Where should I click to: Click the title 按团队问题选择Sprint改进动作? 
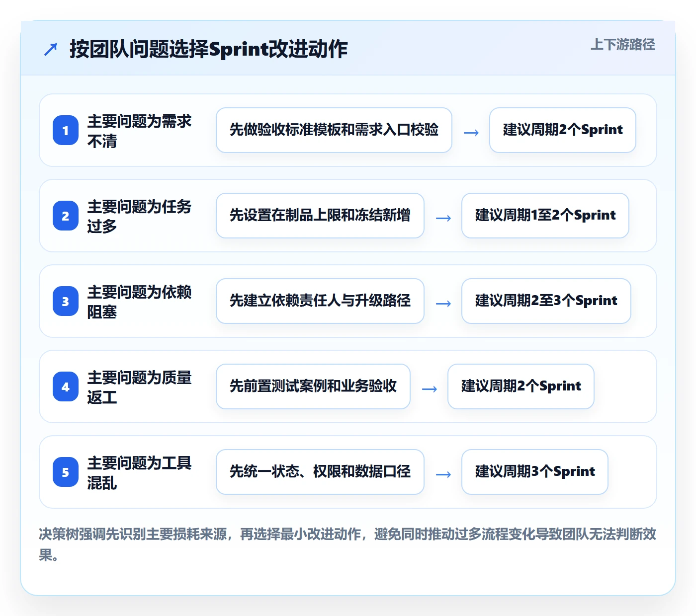tap(208, 49)
